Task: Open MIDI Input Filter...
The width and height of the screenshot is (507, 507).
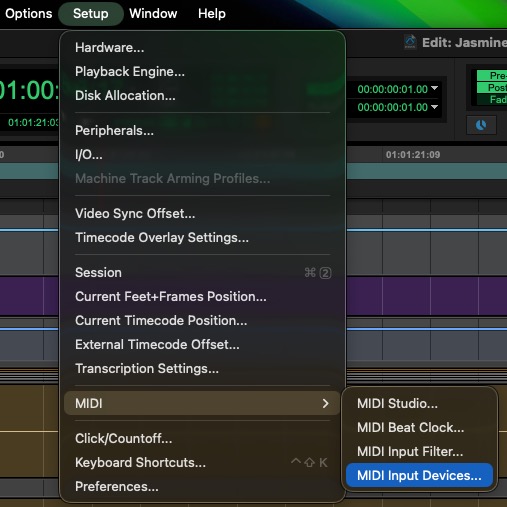Action: tap(419, 452)
